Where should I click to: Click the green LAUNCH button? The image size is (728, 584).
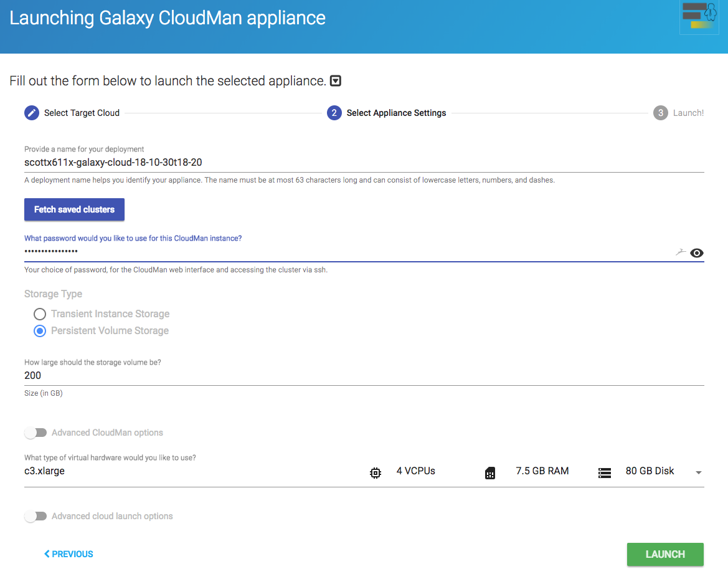(x=665, y=554)
